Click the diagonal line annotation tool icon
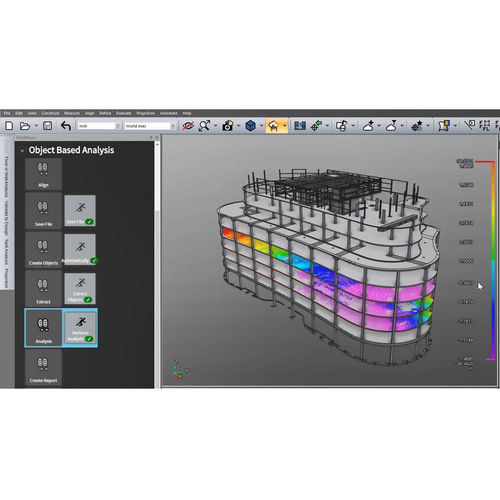The image size is (500, 500). pyautogui.click(x=469, y=125)
